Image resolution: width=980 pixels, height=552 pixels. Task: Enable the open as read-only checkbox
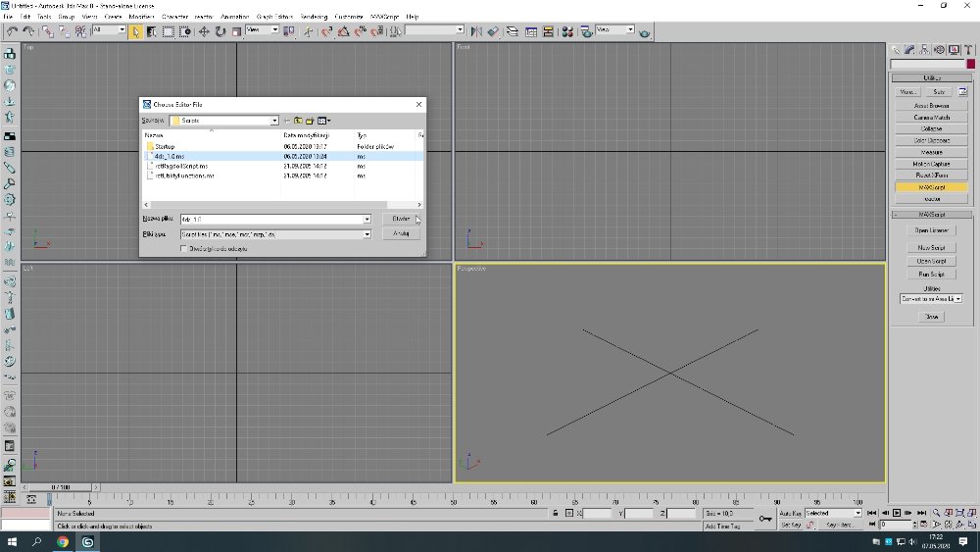click(184, 249)
